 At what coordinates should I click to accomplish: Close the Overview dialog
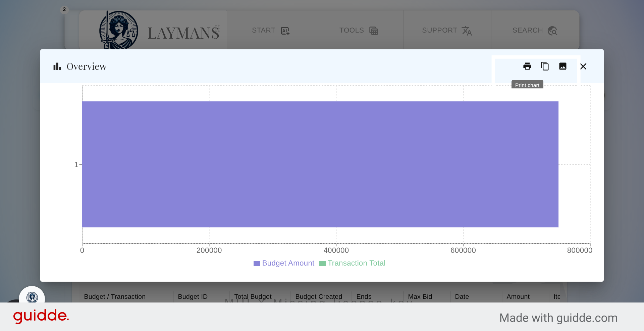583,66
